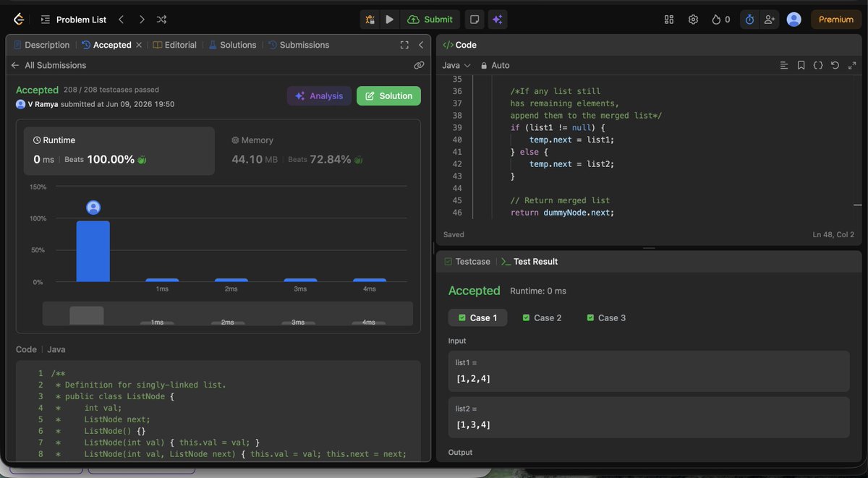This screenshot has height=478, width=868.
Task: Open the Java language dropdown
Action: pyautogui.click(x=456, y=65)
